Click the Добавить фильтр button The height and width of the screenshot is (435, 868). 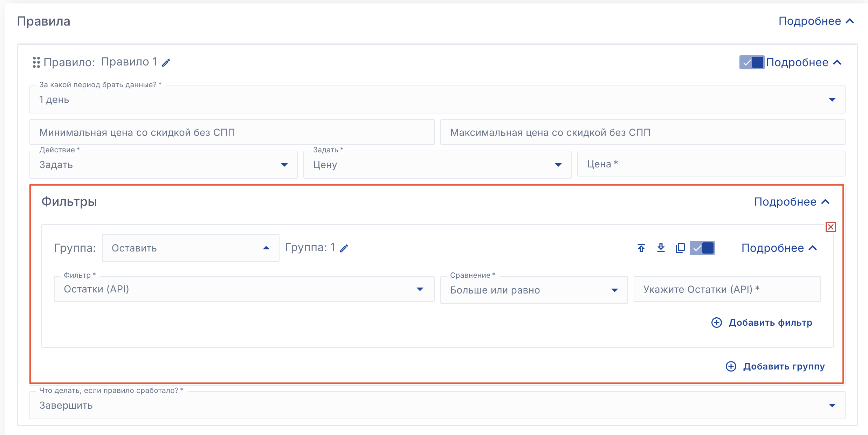770,323
